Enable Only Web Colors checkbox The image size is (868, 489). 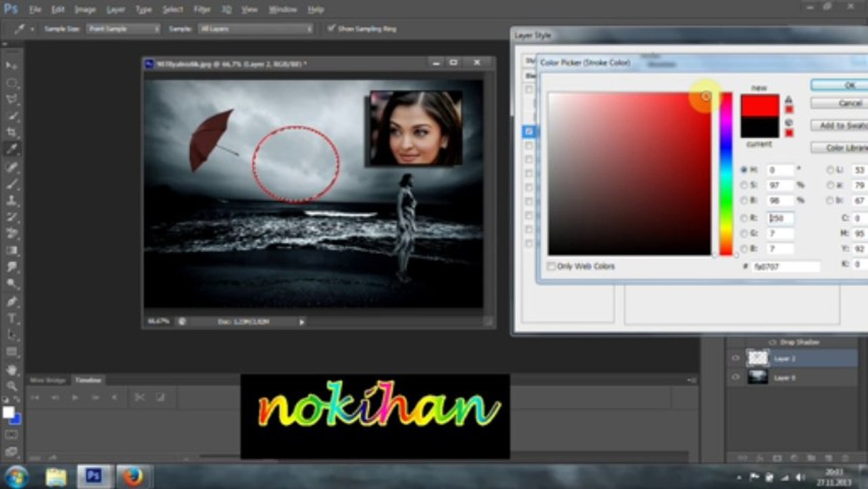click(x=551, y=266)
